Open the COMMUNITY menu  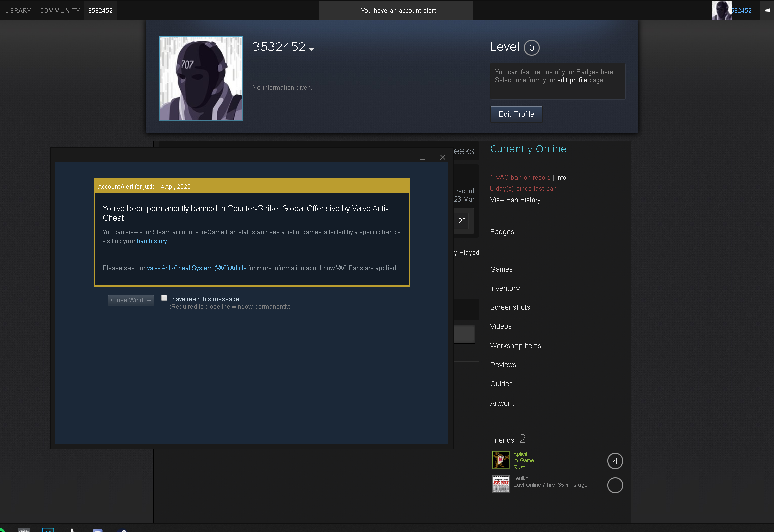pyautogui.click(x=59, y=10)
